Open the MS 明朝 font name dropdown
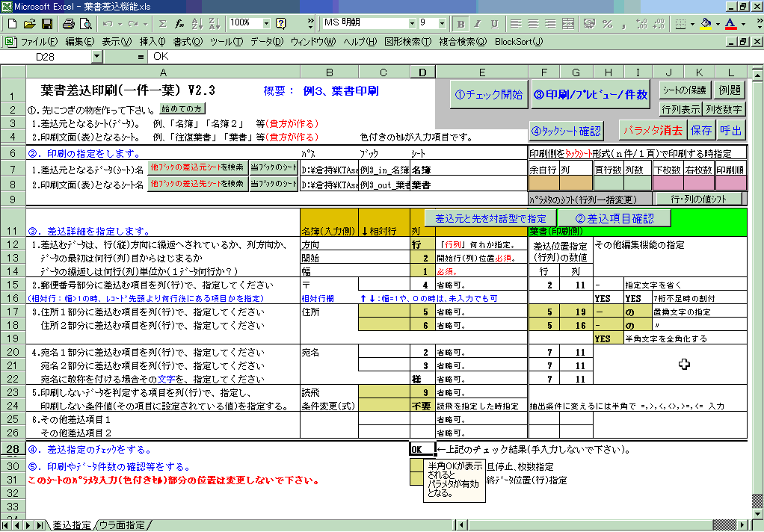This screenshot has height=532, width=764. coord(412,23)
